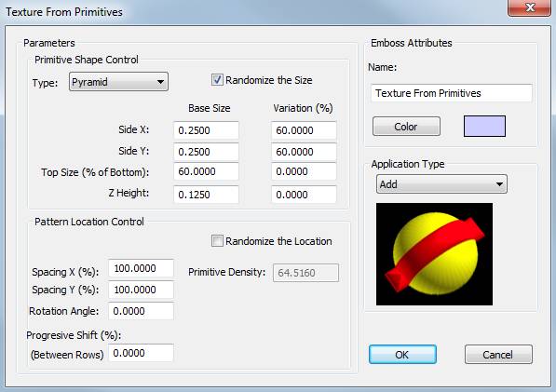Click the Top Size base value field
The image size is (556, 392).
tap(206, 171)
